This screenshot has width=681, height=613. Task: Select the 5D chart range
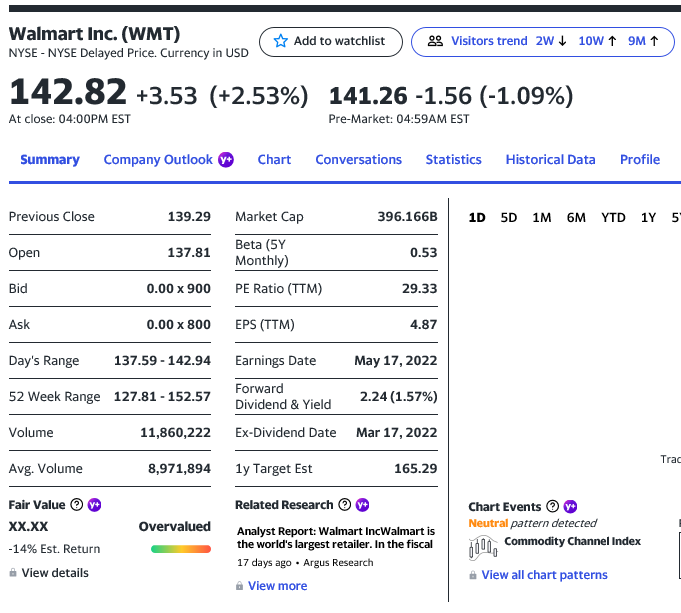pyautogui.click(x=509, y=218)
